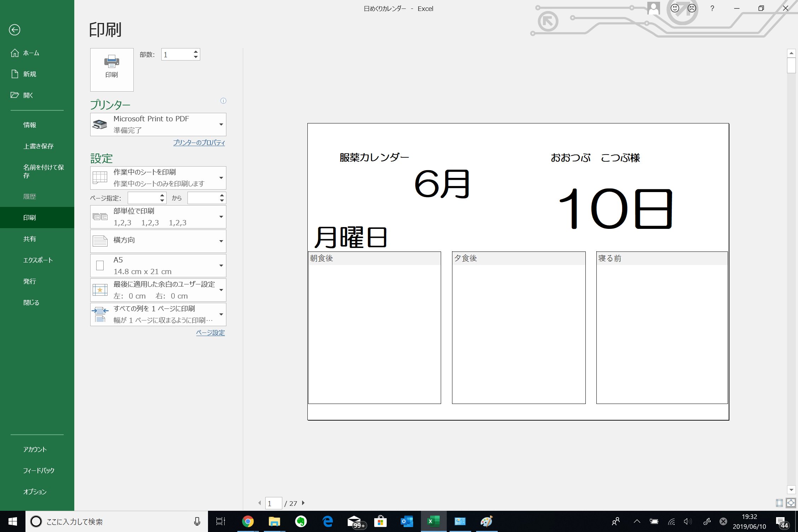Open フィードバック page
798x532 pixels.
pyautogui.click(x=37, y=470)
